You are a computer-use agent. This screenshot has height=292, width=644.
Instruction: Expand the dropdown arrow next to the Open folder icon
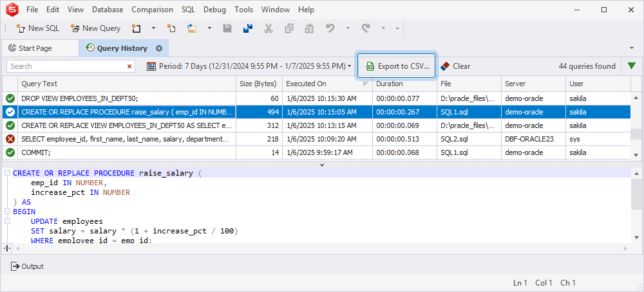point(209,28)
